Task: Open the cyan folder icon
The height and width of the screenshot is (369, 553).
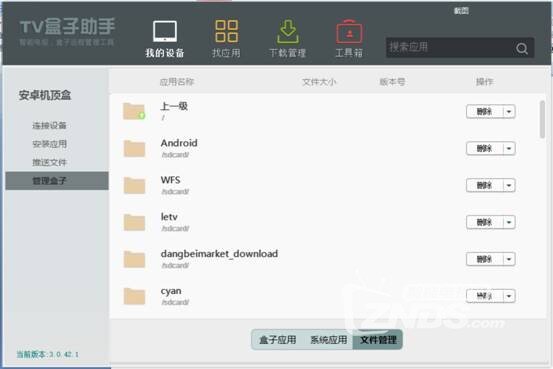Action: click(x=134, y=296)
